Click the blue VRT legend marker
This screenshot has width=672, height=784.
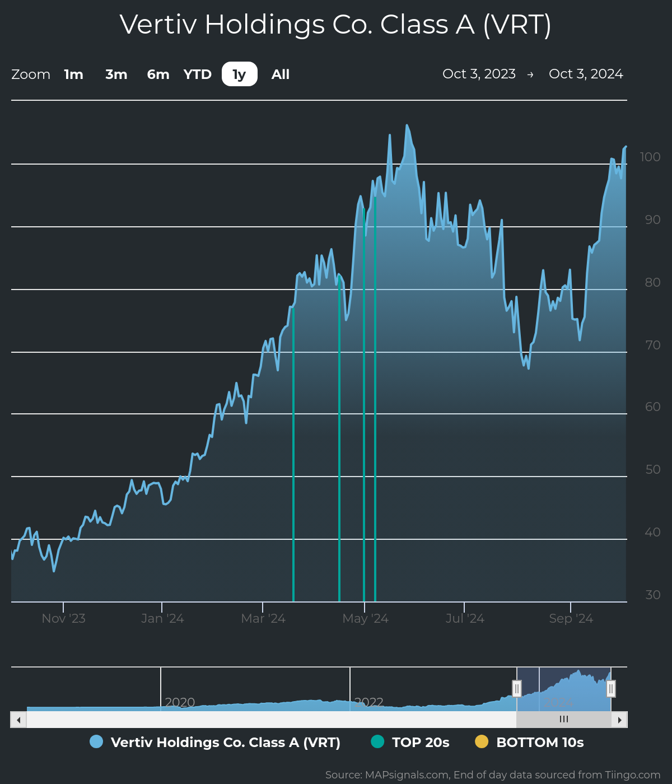pos(96,741)
